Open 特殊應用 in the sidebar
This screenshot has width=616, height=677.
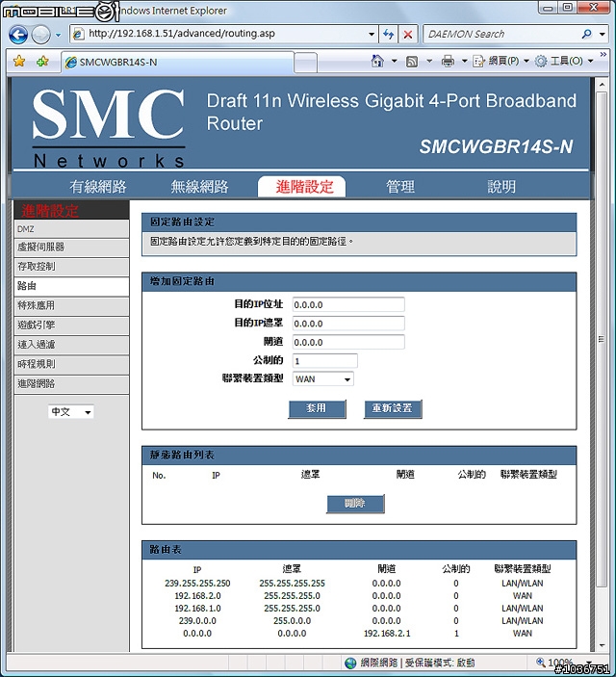(x=71, y=305)
